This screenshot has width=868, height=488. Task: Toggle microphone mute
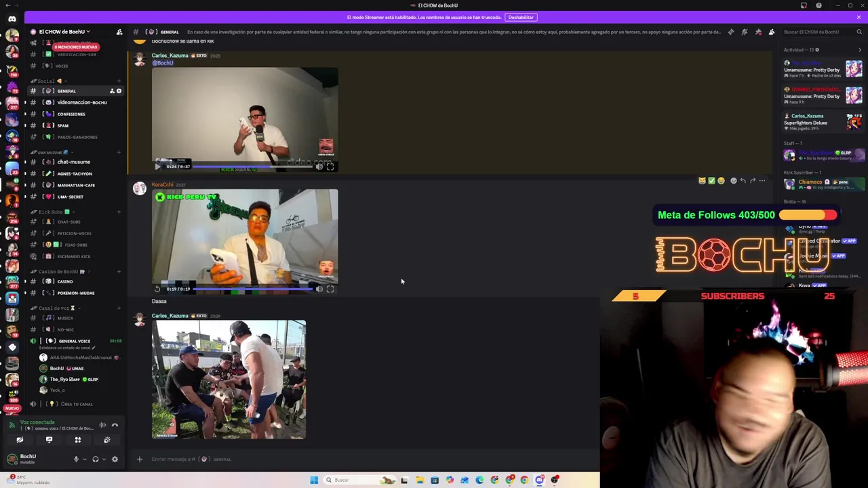tap(76, 460)
